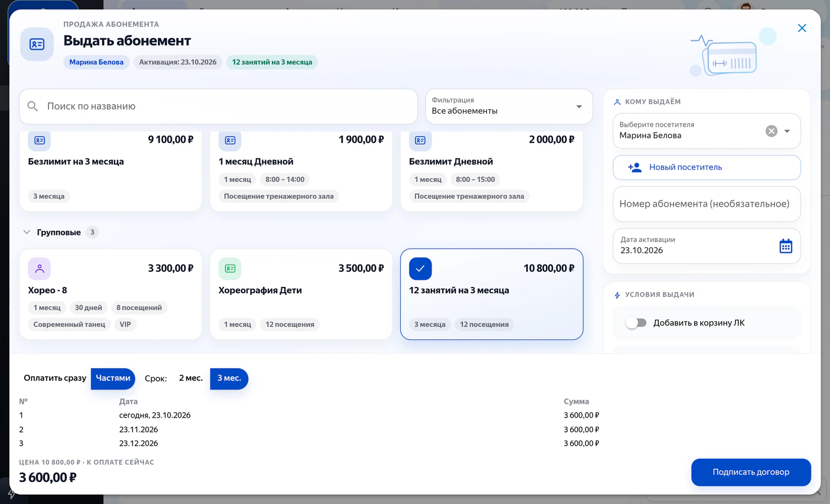830x504 pixels.
Task: Click the card icon of Безлимит на 3 месяца
Action: tap(39, 140)
